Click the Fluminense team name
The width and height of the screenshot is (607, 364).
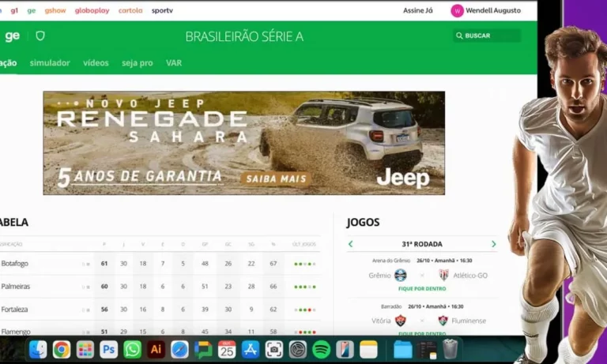coord(469,321)
